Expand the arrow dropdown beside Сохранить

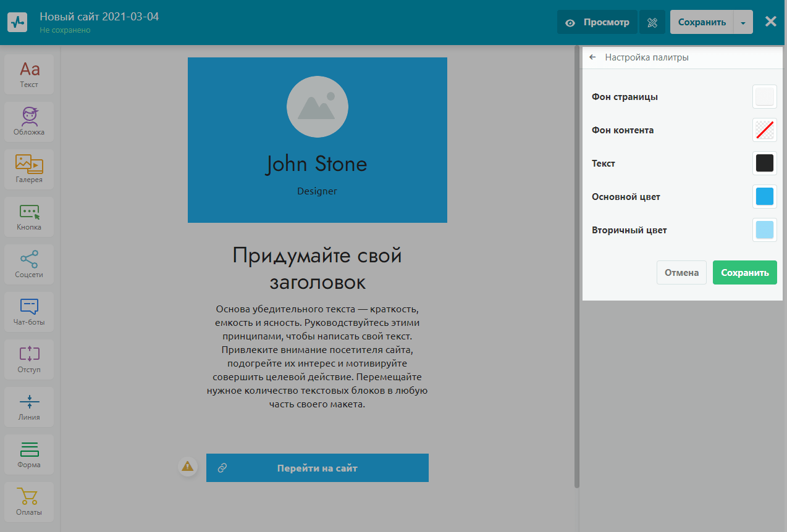[x=743, y=22]
